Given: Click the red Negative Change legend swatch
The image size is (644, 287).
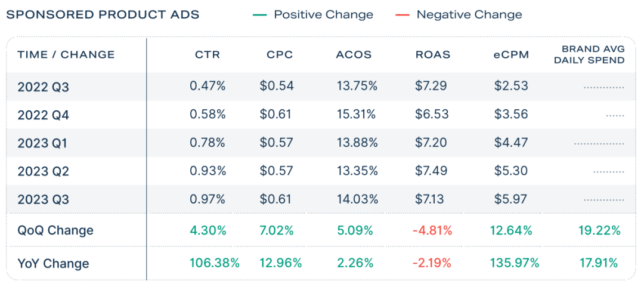Looking at the screenshot, I should point(402,15).
